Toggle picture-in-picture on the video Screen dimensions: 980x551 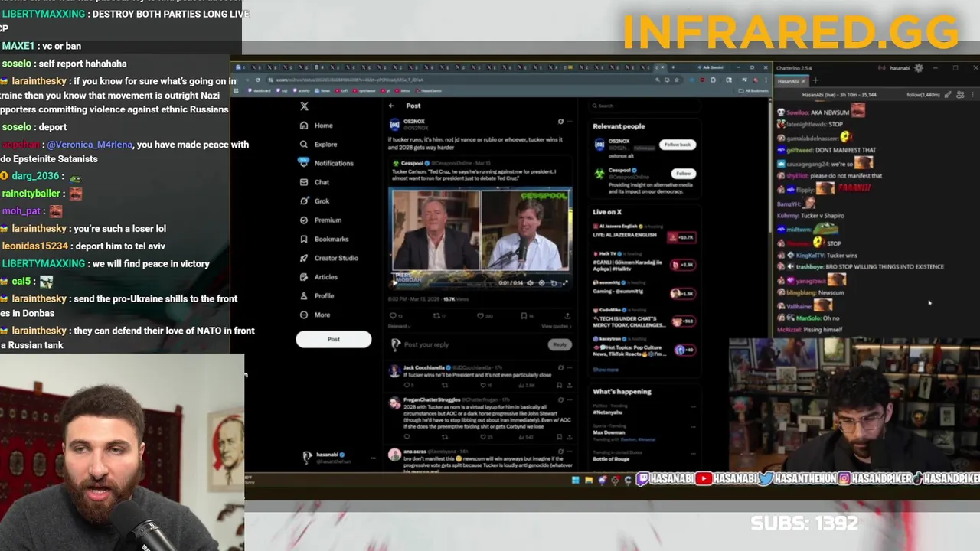coord(554,282)
